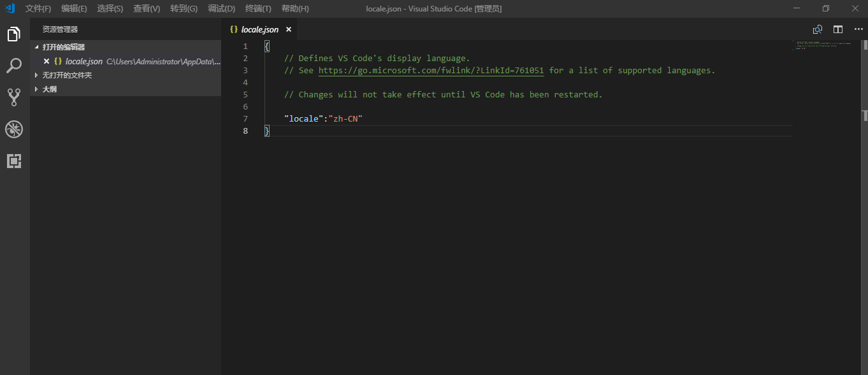Image resolution: width=868 pixels, height=375 pixels.
Task: Open the Source Control icon
Action: point(14,97)
